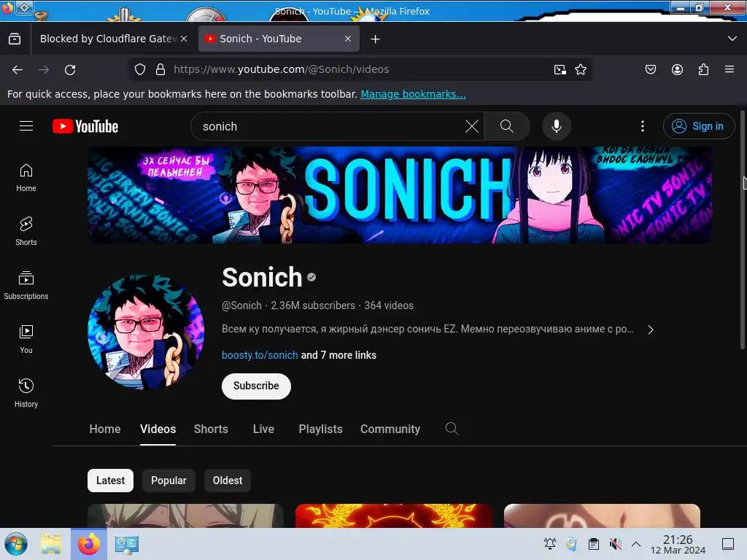Open the Firefox account icon

click(x=677, y=69)
